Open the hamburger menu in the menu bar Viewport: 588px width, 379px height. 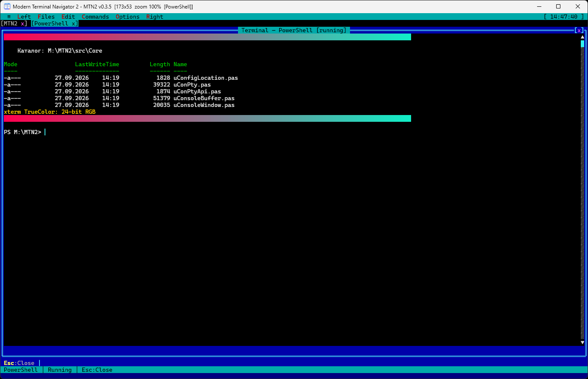coord(9,17)
